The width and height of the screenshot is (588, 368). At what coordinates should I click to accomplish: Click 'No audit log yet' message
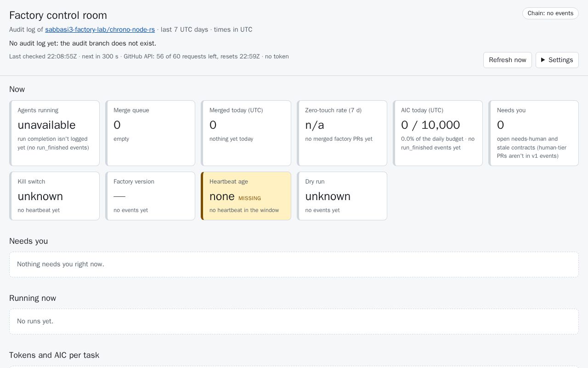coord(83,43)
